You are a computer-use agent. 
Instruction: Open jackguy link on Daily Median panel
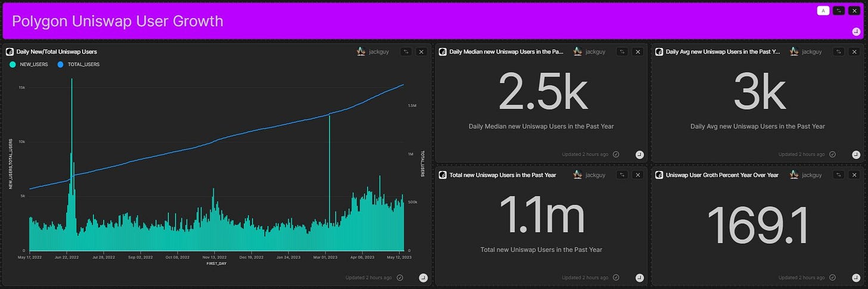595,52
